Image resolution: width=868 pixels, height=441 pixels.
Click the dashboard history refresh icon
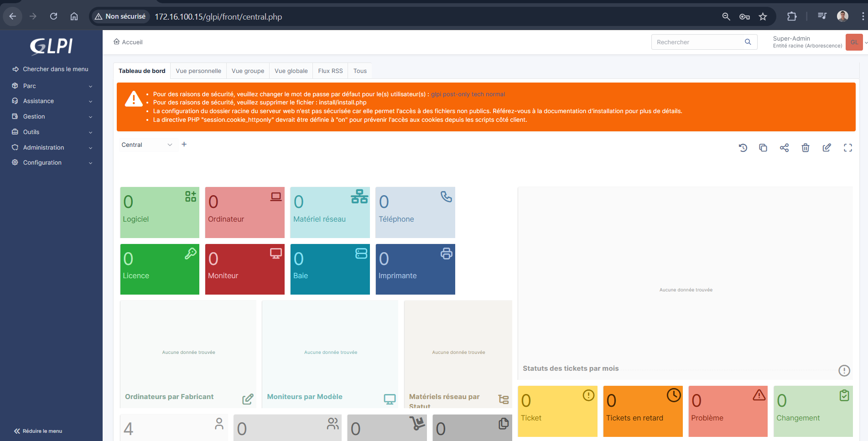tap(743, 148)
